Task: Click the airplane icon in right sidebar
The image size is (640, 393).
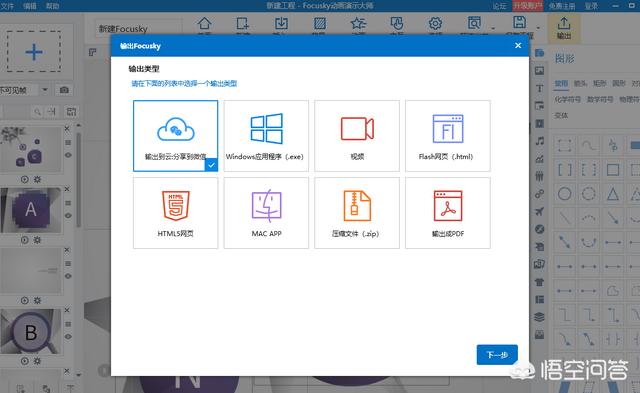Action: tap(540, 211)
